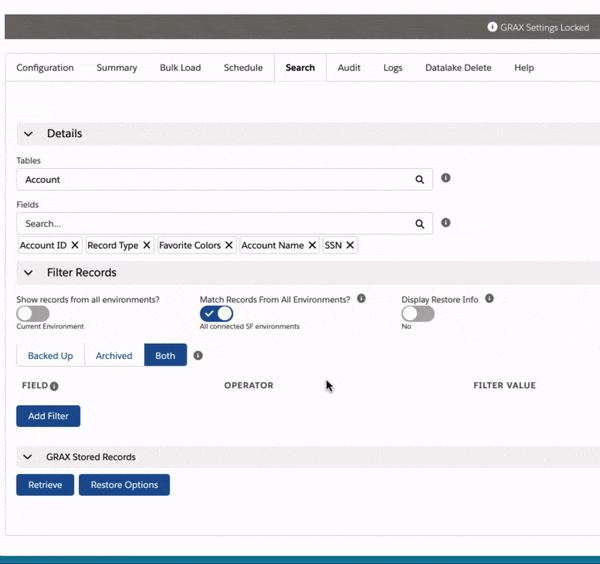
Task: Click the FILTER VALUE column header
Action: (504, 385)
